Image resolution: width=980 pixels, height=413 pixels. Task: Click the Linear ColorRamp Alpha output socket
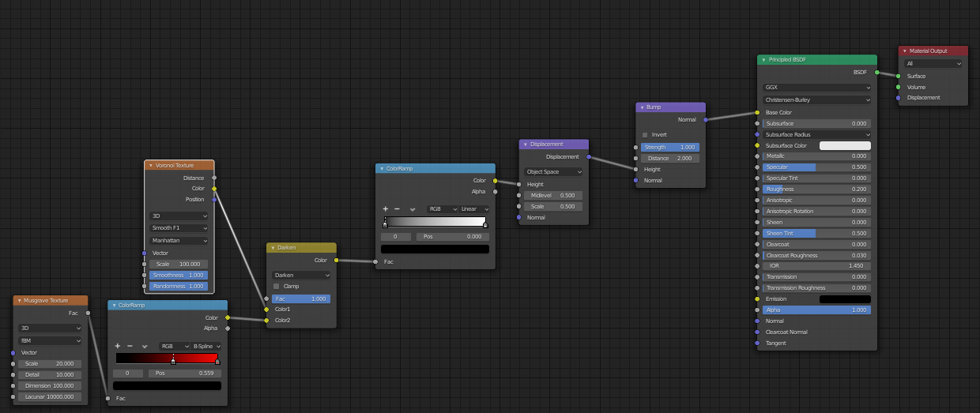click(495, 191)
